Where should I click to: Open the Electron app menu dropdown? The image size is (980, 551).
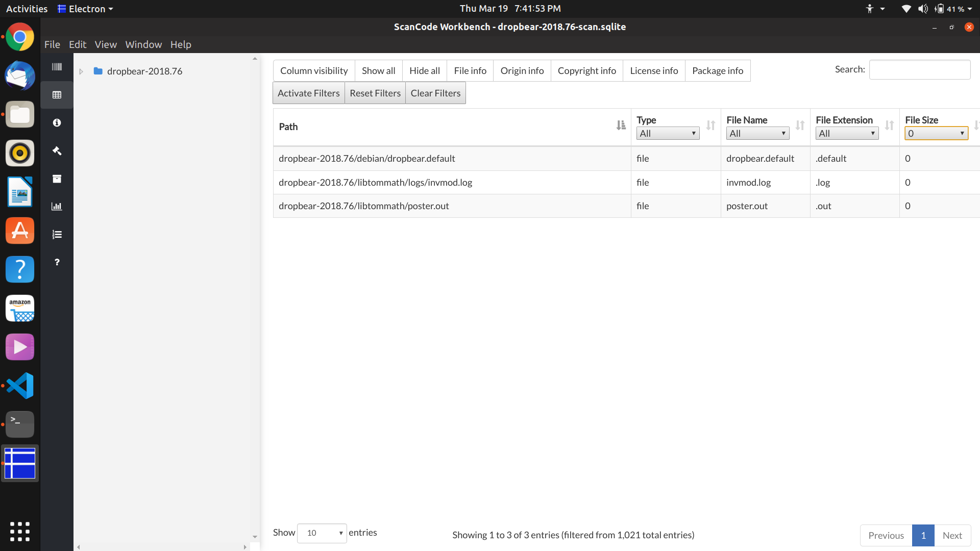pos(85,9)
